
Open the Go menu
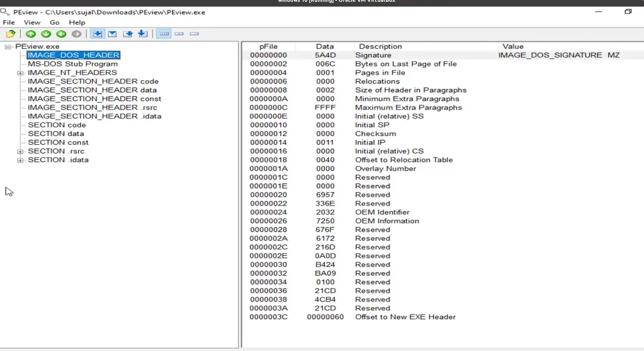coord(55,22)
